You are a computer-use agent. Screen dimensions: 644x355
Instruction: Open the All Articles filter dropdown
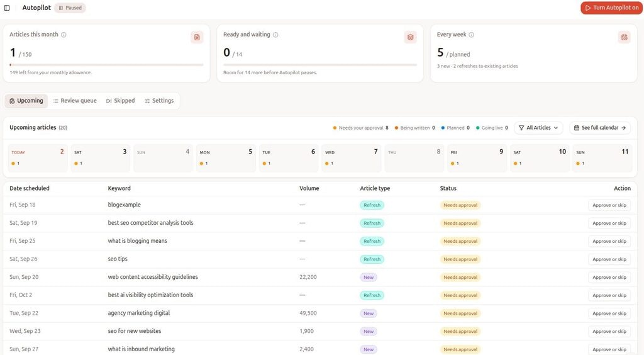pos(538,128)
